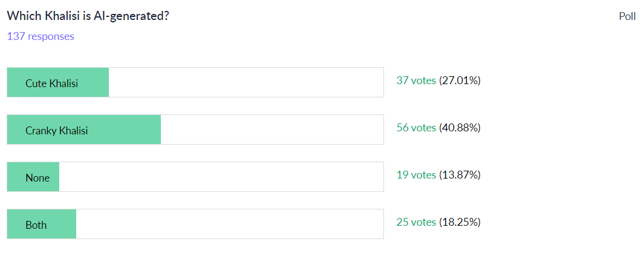644x256 pixels.
Task: Click the 37 votes count
Action: (416, 80)
